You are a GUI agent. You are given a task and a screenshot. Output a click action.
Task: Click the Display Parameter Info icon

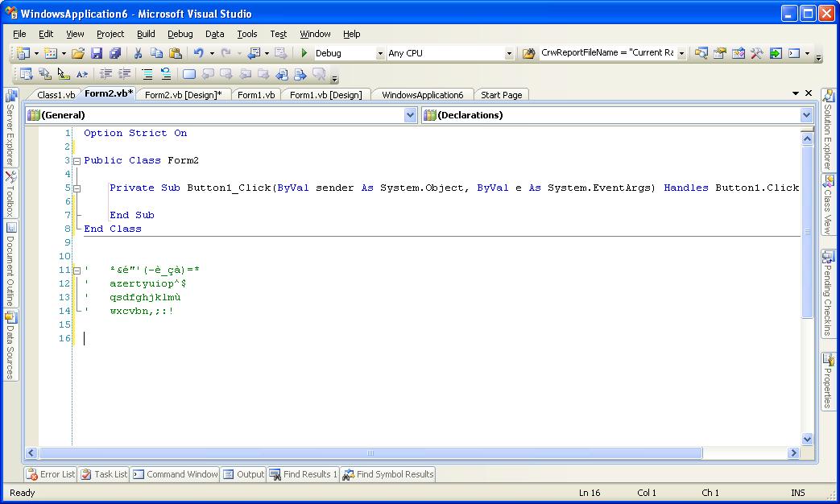pyautogui.click(x=44, y=74)
